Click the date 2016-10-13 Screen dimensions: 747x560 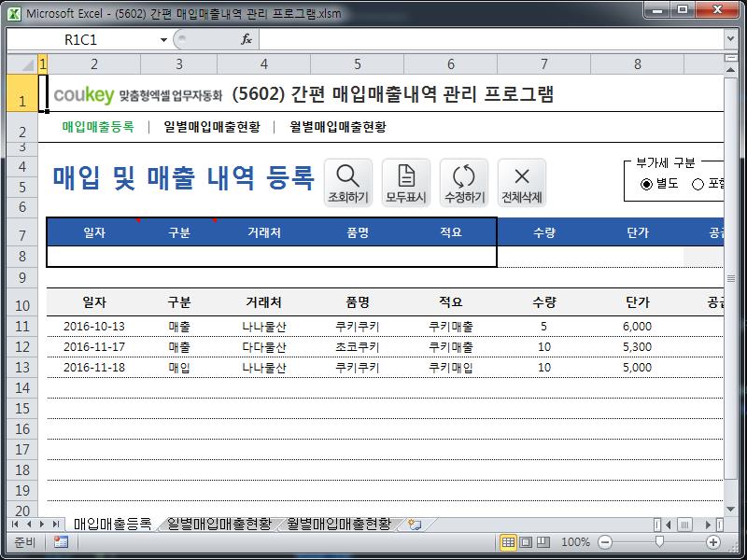pos(94,327)
